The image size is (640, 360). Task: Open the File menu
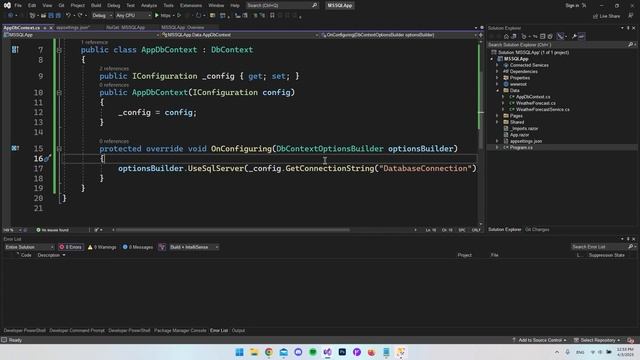click(18, 5)
